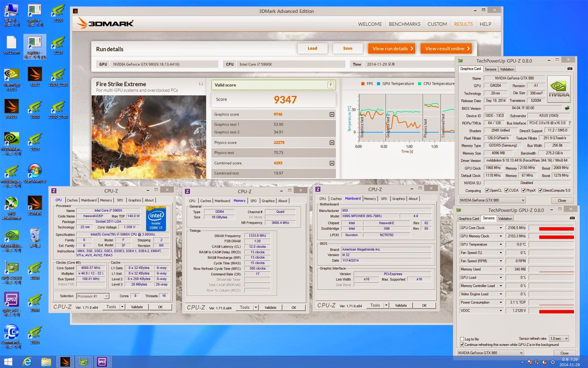The image size is (588, 368).
Task: Open the Fan Speed (RPM) sensor dropdown
Action: click(501, 261)
